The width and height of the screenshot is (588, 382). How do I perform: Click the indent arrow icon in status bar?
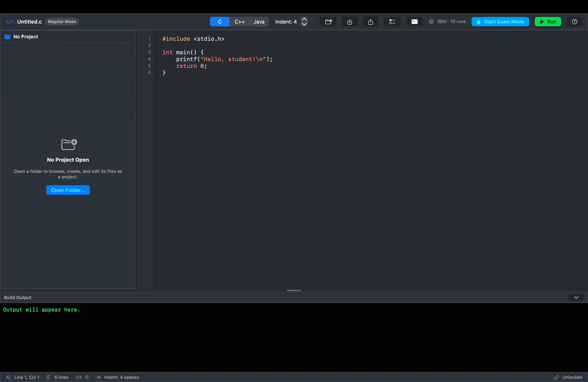tap(98, 377)
